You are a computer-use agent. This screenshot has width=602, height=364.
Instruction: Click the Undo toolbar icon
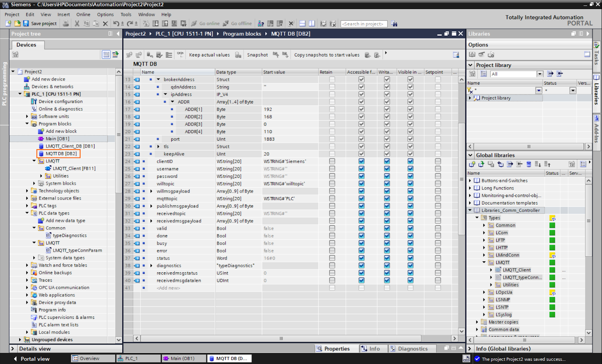(x=116, y=23)
